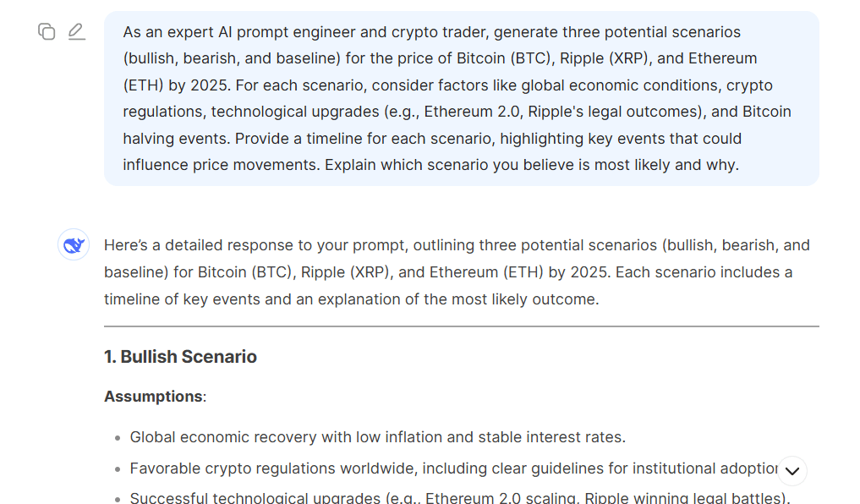Click the bullet dot before 'Global economic'

117,438
